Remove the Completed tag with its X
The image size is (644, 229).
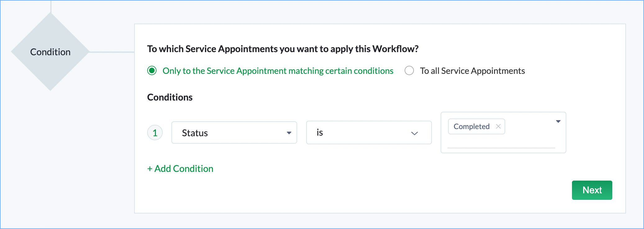(498, 126)
